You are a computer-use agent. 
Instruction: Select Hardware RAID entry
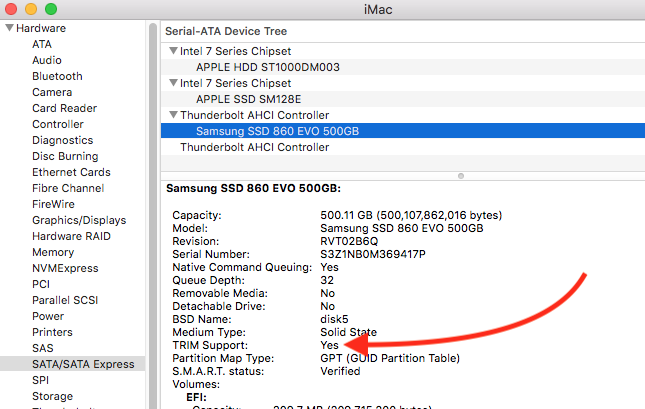[72, 237]
